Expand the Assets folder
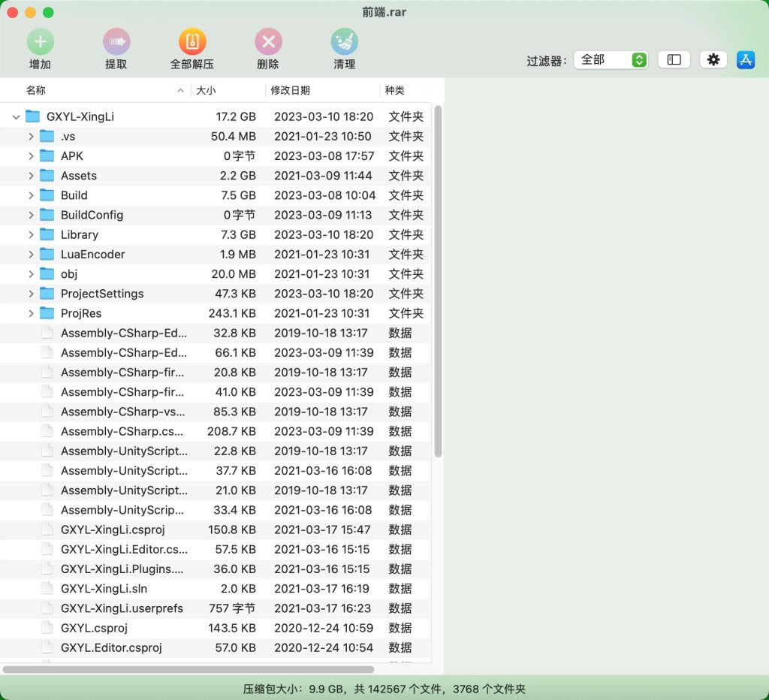Viewport: 769px width, 700px height. pyautogui.click(x=31, y=176)
